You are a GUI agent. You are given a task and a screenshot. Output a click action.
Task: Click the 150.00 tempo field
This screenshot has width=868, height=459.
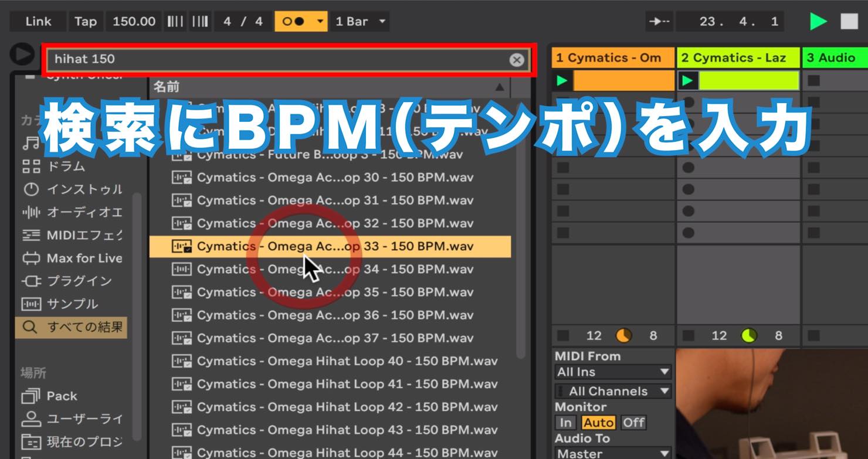tap(134, 22)
